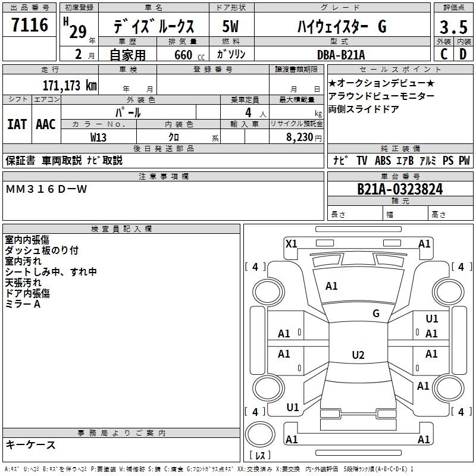Click the 検査員記入欄 header
This screenshot has height=476, width=476.
pyautogui.click(x=121, y=229)
